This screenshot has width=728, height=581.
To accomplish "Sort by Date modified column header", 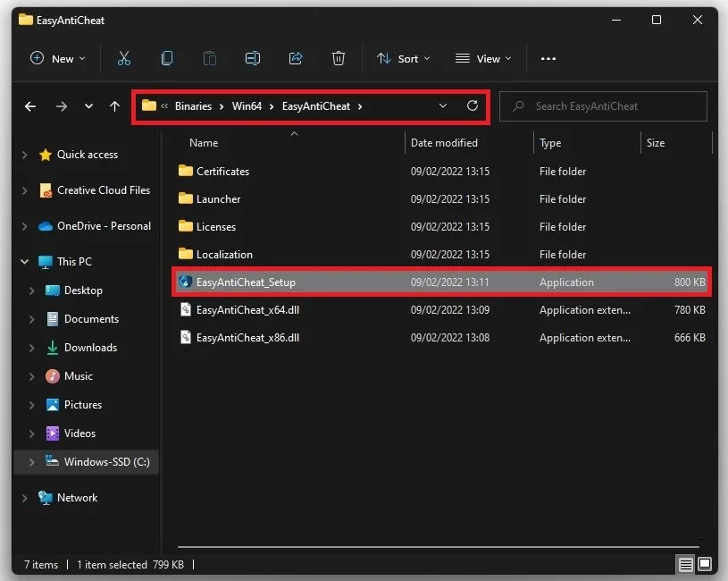I will tap(444, 143).
